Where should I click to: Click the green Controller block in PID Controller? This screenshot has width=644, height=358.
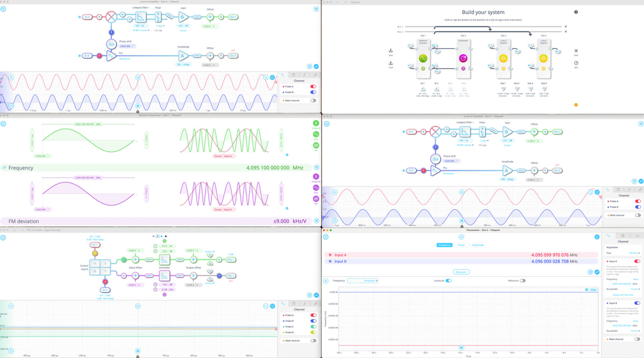[164, 260]
